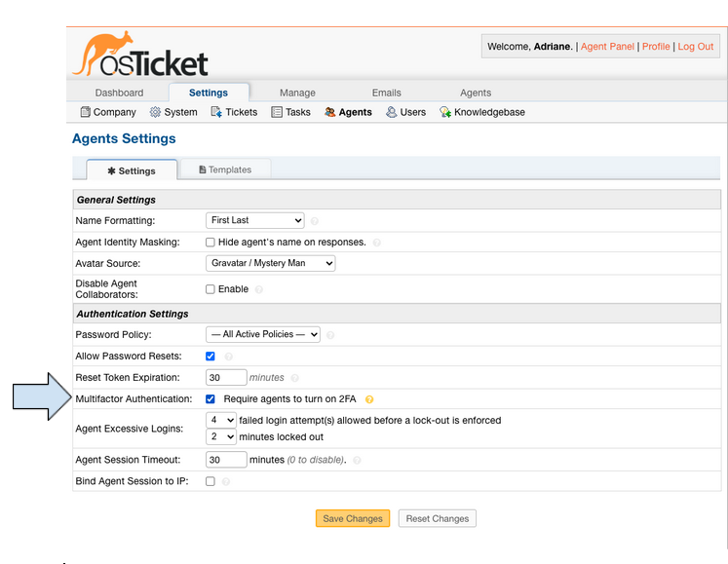728x564 pixels.
Task: Open Tasks settings list icon
Action: click(277, 112)
